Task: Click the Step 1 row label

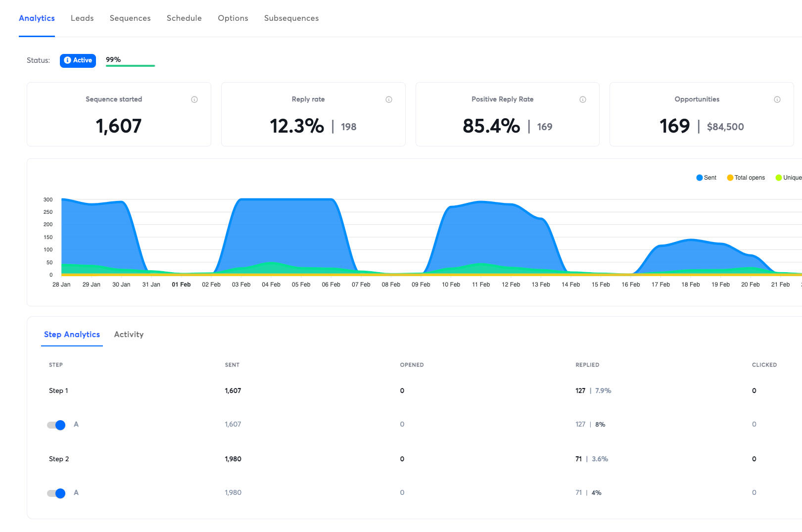Action: [x=58, y=390]
